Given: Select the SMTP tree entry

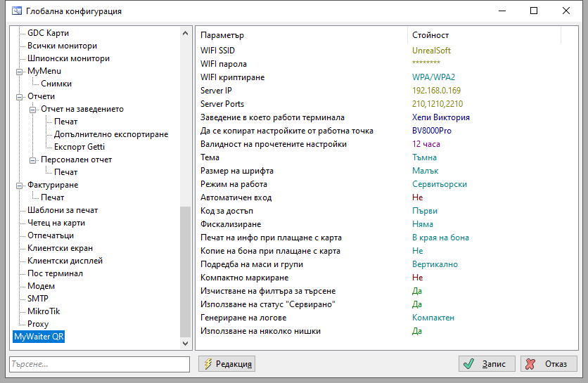Looking at the screenshot, I should [38, 299].
